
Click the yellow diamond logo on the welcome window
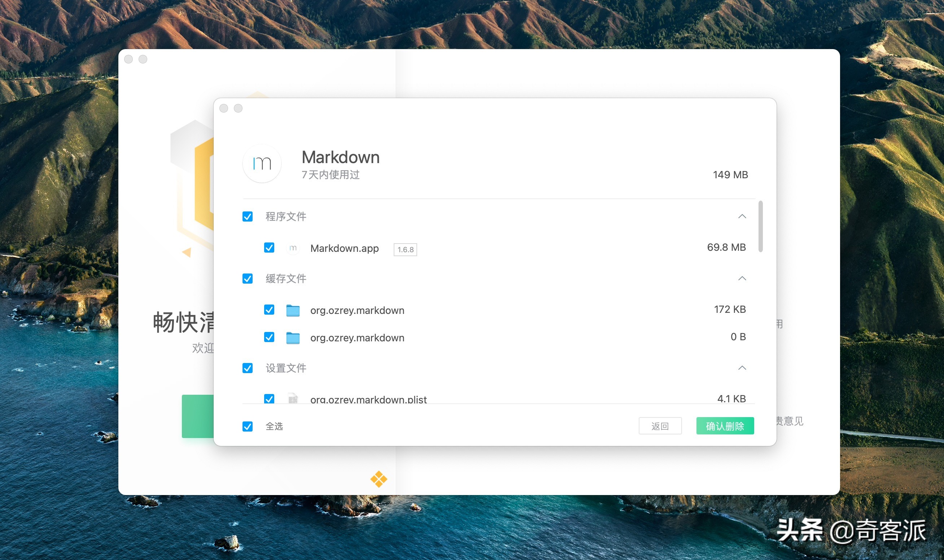tap(379, 478)
